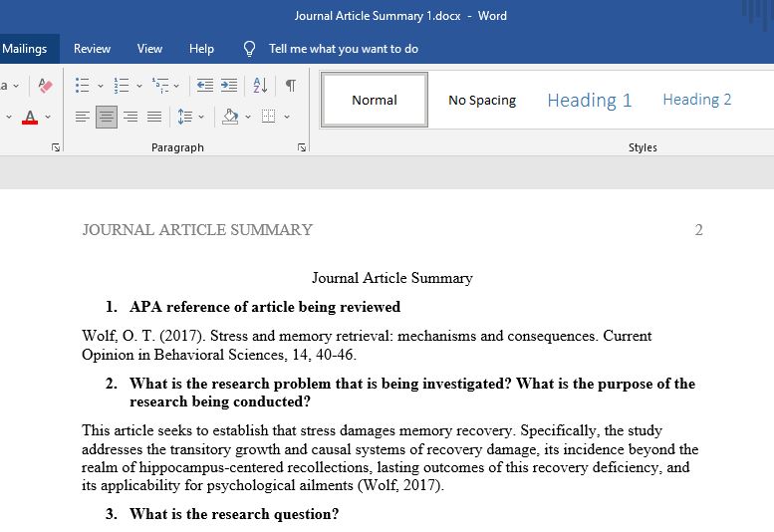The image size is (774, 532).
Task: Click the Tell me lightbulb icon
Action: point(250,49)
